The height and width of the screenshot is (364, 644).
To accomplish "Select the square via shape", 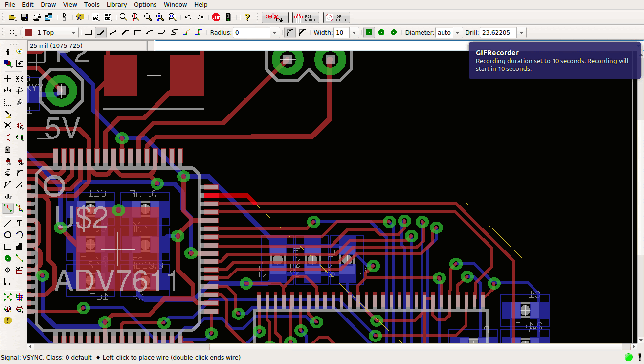I will tap(369, 33).
